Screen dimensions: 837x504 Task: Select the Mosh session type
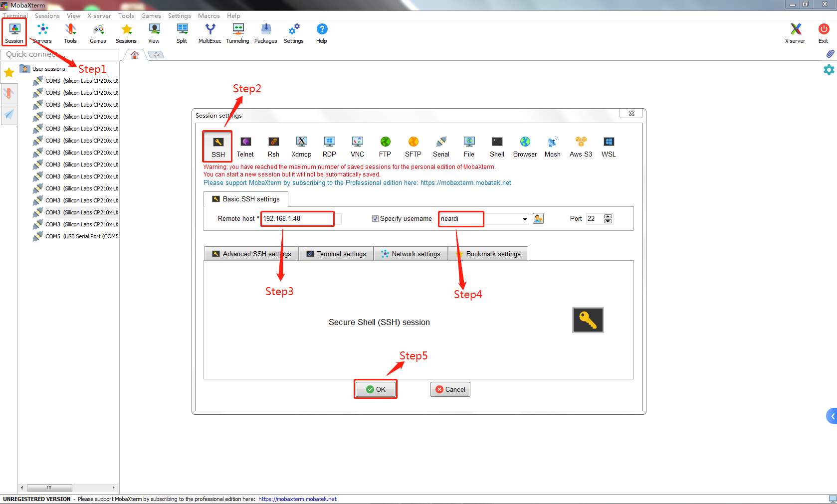pyautogui.click(x=553, y=147)
